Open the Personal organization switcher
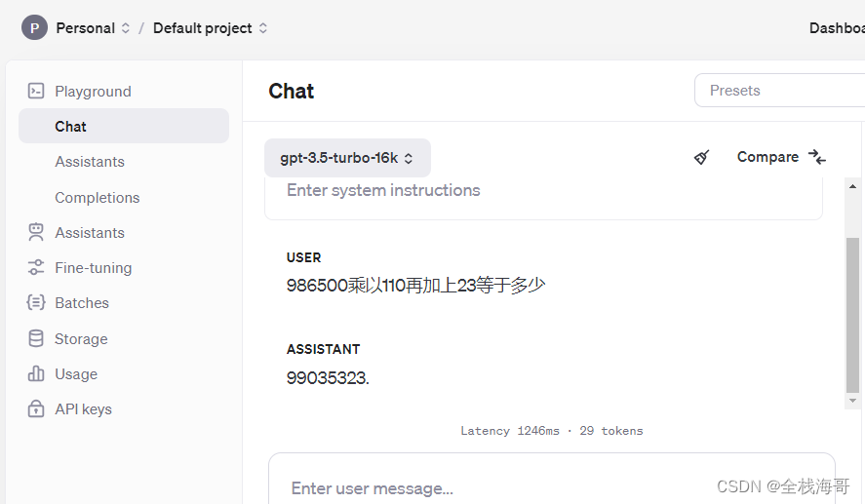This screenshot has height=504, width=865. point(93,28)
